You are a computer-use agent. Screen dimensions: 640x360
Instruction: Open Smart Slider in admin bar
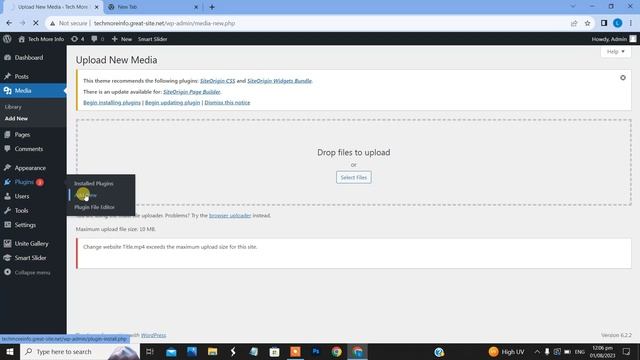point(152,39)
